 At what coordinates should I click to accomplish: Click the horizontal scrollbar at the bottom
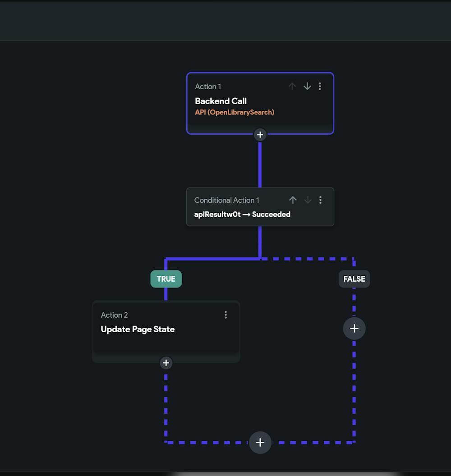286,473
